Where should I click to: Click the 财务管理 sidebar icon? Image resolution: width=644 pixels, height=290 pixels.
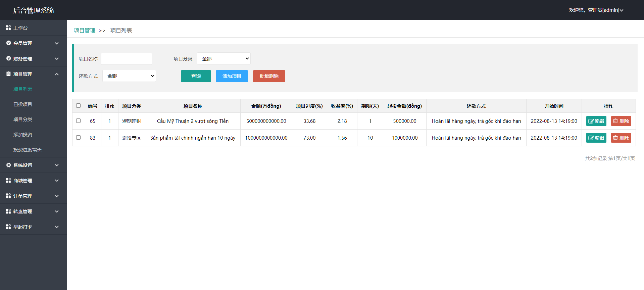click(8, 58)
